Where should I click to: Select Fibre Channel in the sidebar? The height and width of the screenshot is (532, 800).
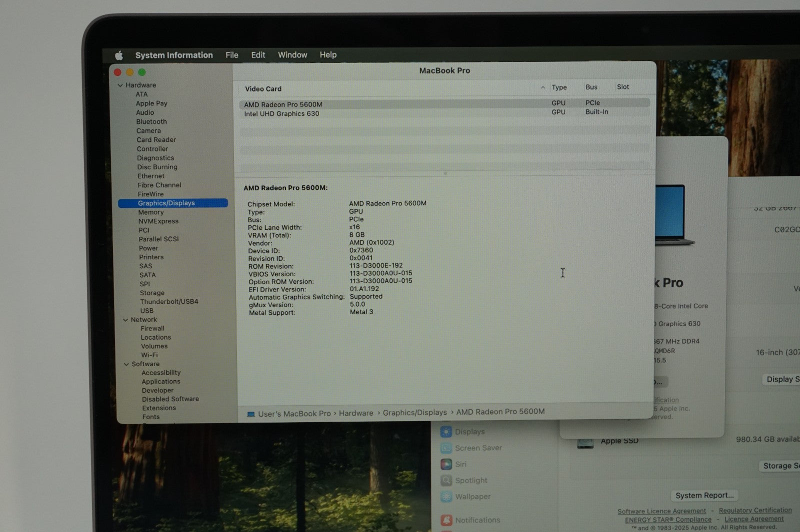click(x=159, y=185)
